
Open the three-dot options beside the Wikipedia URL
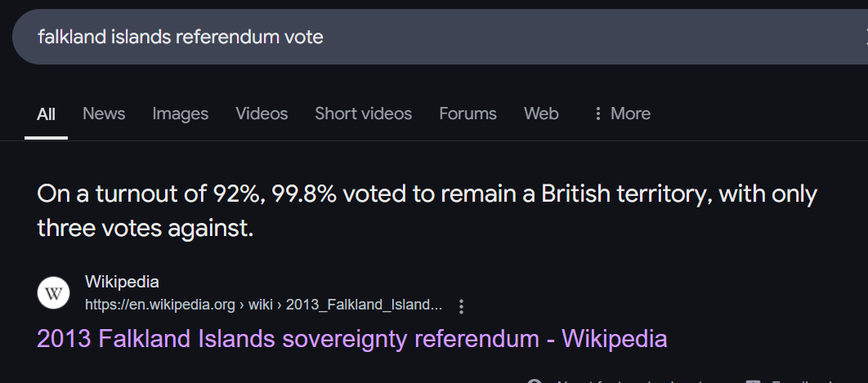click(x=462, y=306)
